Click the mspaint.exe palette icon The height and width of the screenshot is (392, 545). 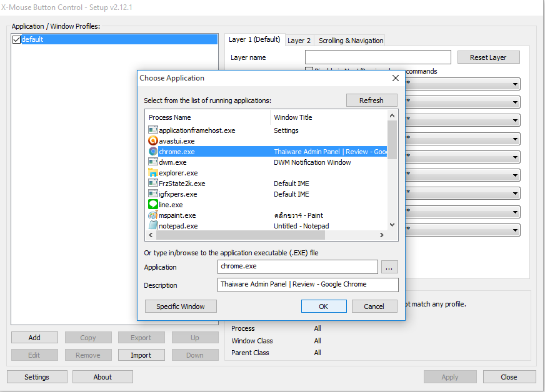pyautogui.click(x=153, y=215)
